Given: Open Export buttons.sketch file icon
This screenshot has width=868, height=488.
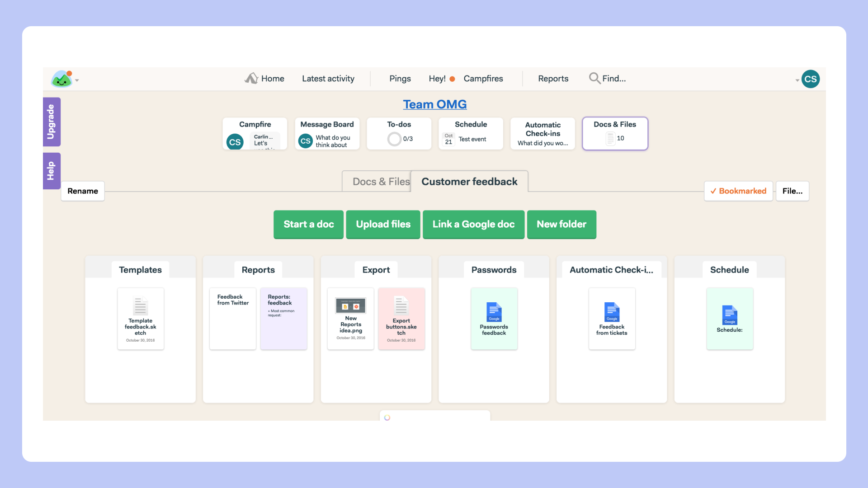Looking at the screenshot, I should [401, 306].
